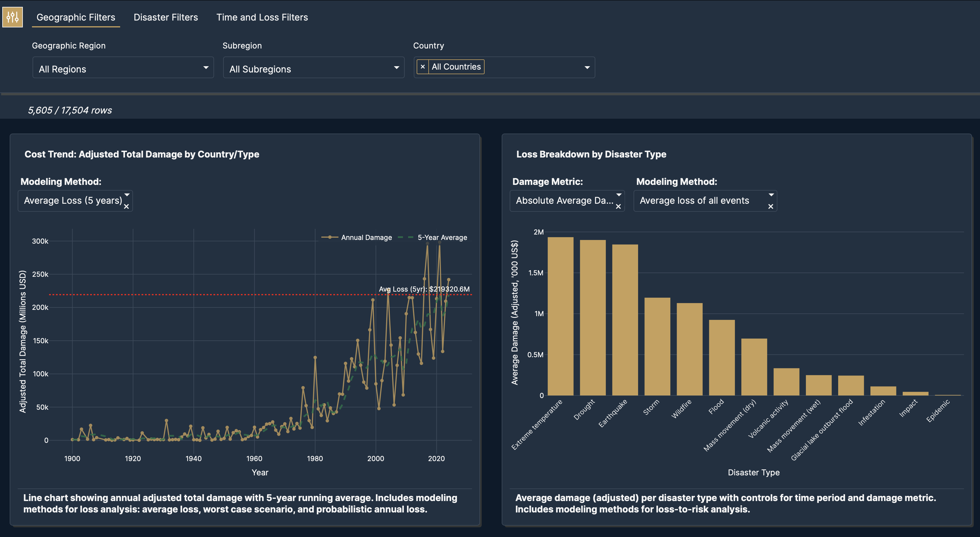Click the Storm bar in breakdown chart
This screenshot has width=980, height=537.
657,346
